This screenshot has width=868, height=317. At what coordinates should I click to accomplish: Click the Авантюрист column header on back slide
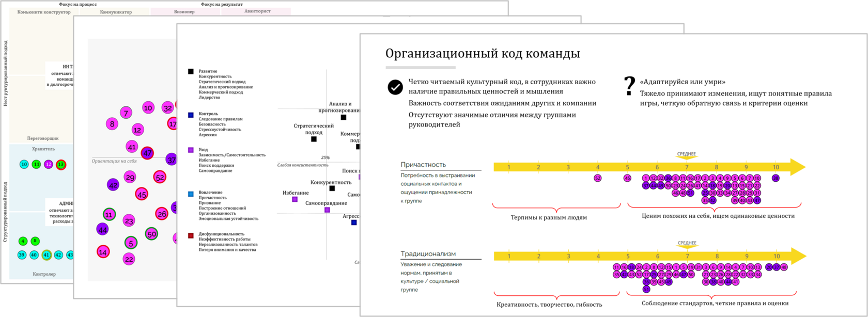coord(257,11)
